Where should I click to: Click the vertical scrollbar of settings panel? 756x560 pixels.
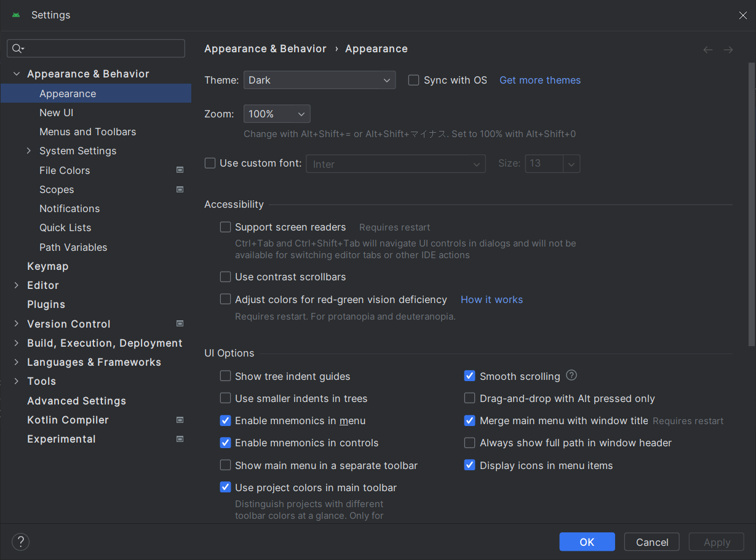[751, 203]
